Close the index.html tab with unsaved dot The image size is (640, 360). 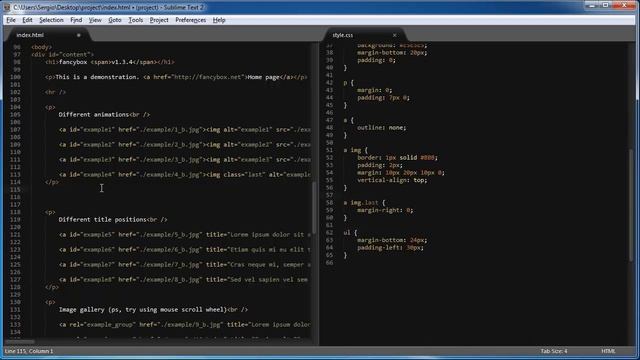79,35
